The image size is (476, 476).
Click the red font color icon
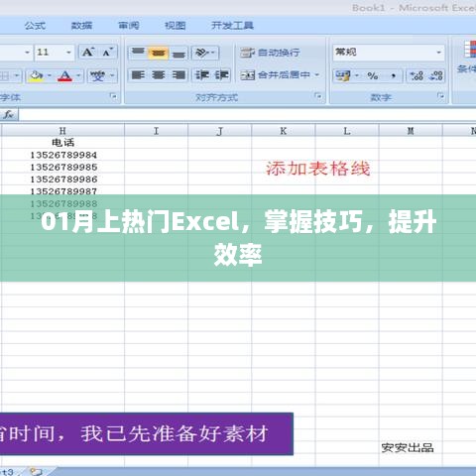(x=64, y=76)
